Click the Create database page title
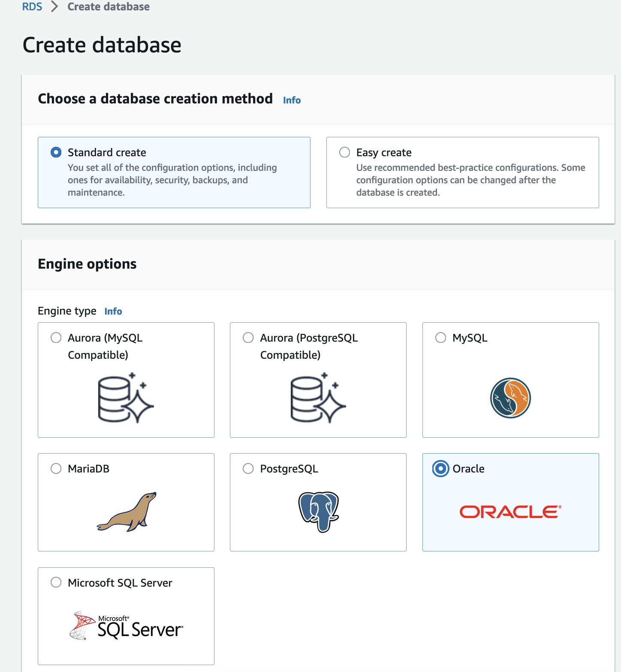621x672 pixels. 102,45
